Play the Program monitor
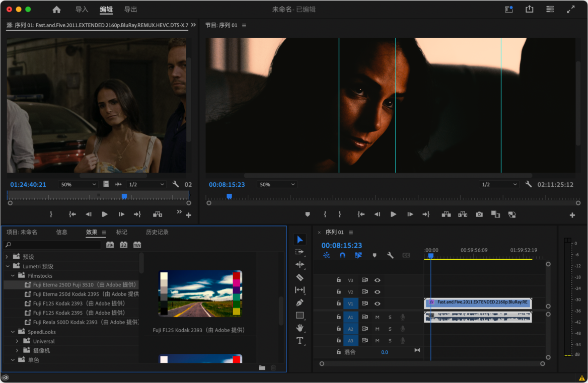Image resolution: width=588 pixels, height=383 pixels. tap(393, 214)
